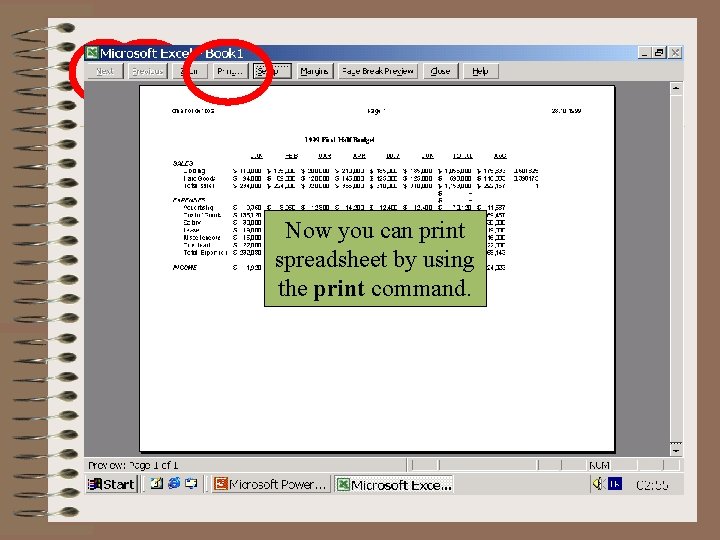Click the Next button in print preview

click(x=105, y=71)
